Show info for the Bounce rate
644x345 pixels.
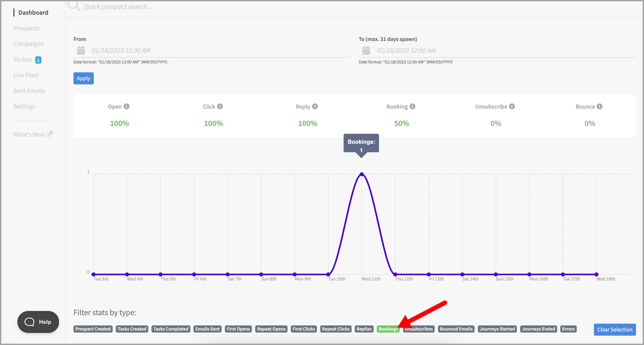coord(600,106)
